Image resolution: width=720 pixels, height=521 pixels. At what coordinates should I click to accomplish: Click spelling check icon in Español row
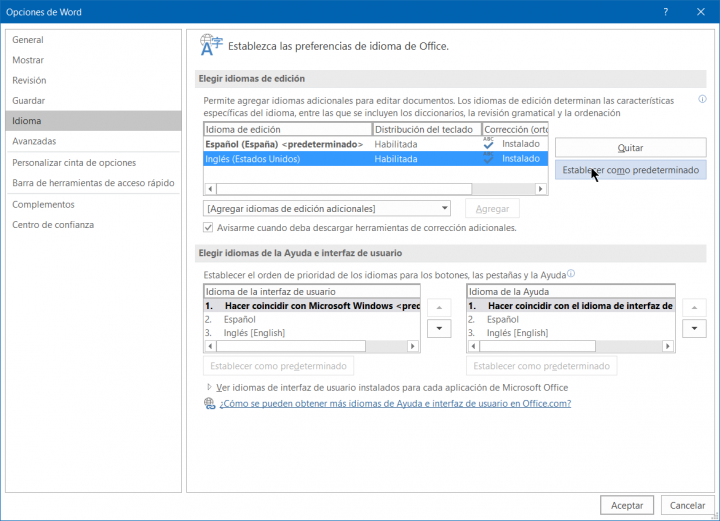click(x=489, y=144)
